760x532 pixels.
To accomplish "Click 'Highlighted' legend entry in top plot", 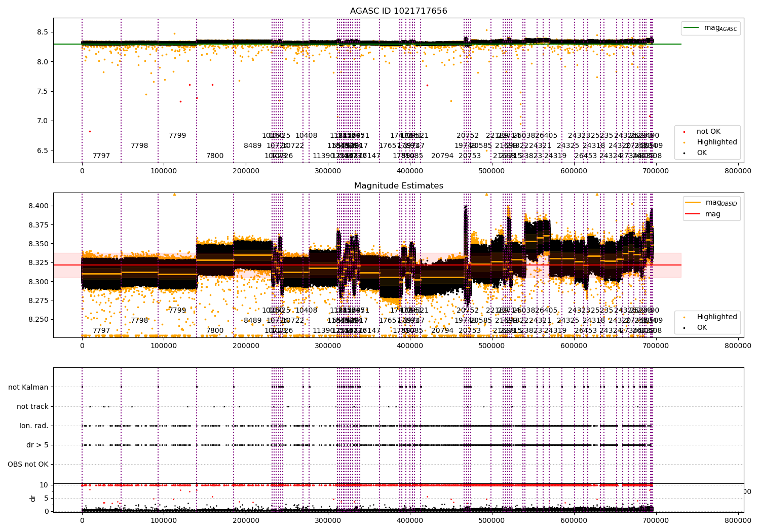I will (716, 142).
